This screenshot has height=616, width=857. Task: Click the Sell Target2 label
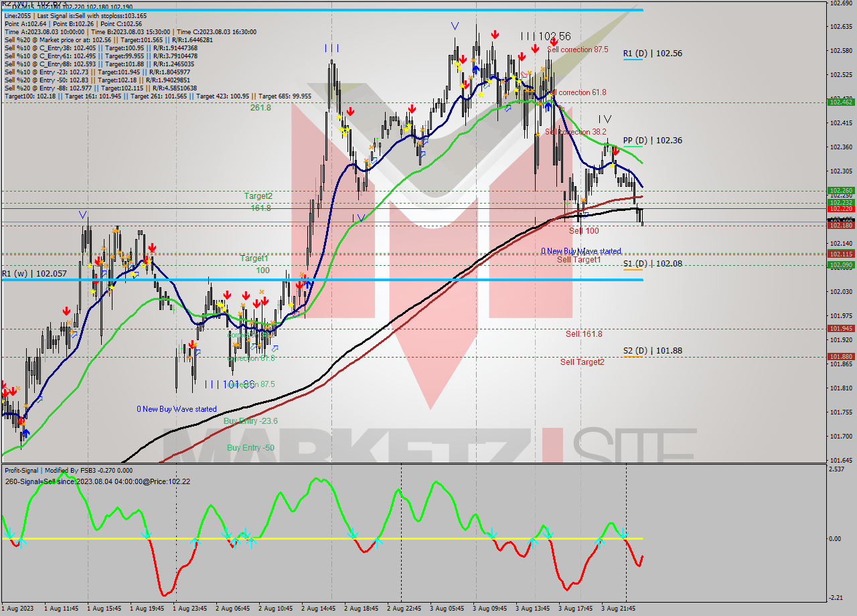point(582,362)
